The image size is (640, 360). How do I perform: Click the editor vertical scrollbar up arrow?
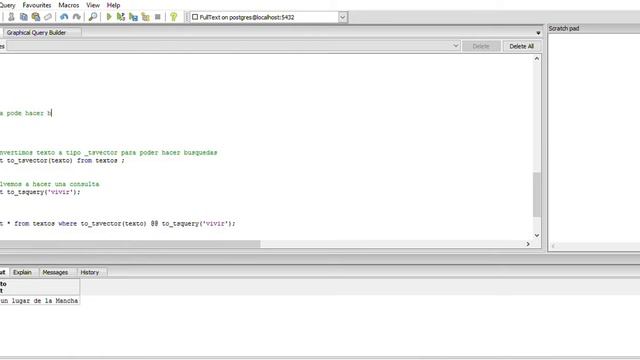[537, 59]
